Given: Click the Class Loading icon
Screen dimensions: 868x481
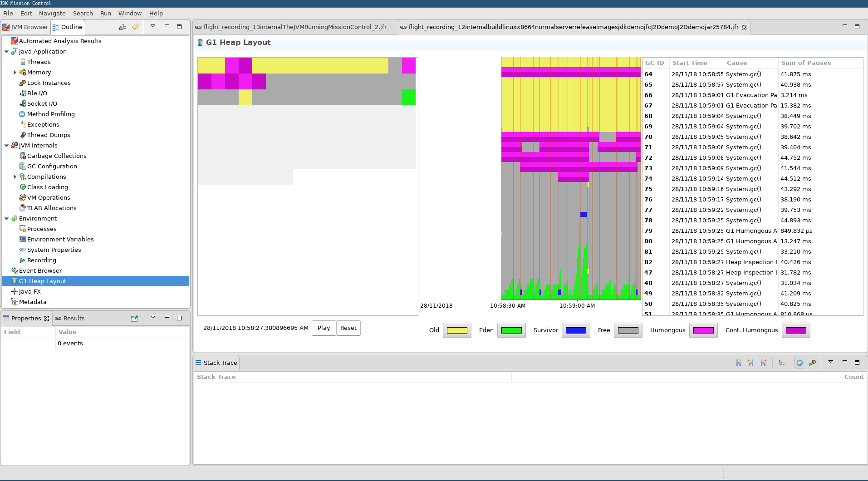Looking at the screenshot, I should point(23,187).
